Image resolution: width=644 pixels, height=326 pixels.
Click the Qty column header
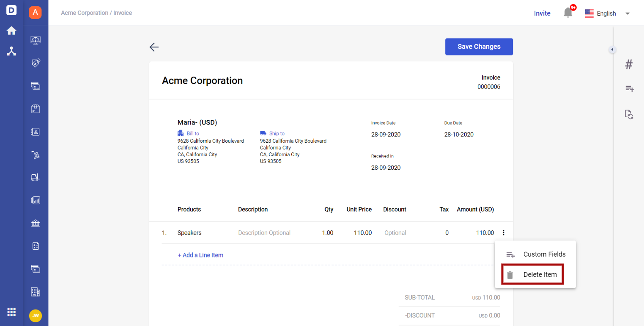click(329, 210)
